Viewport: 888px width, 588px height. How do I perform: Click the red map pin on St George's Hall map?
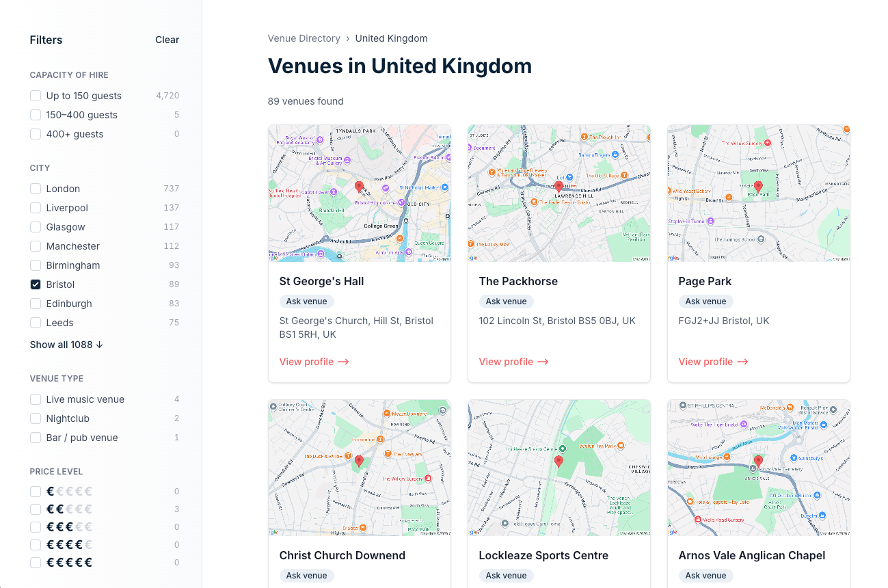[359, 187]
